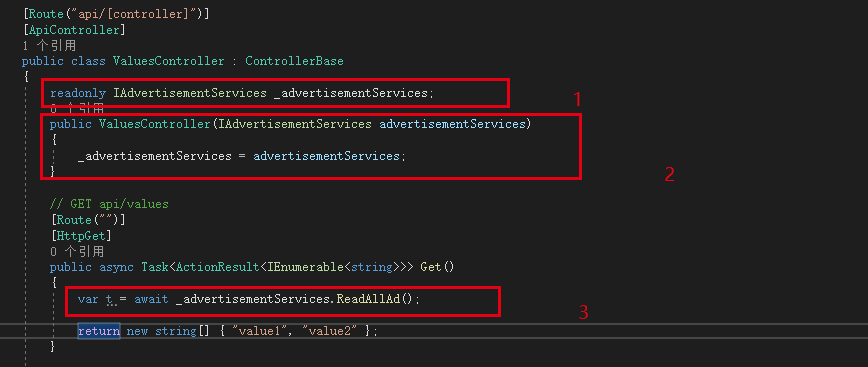Click the ReadAllAd method call

click(x=368, y=299)
